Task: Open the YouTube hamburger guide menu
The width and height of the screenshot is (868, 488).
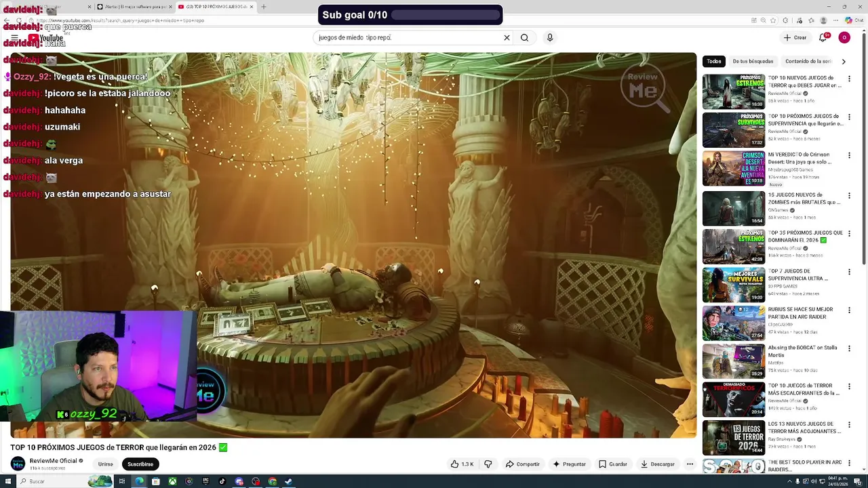Action: 14,38
